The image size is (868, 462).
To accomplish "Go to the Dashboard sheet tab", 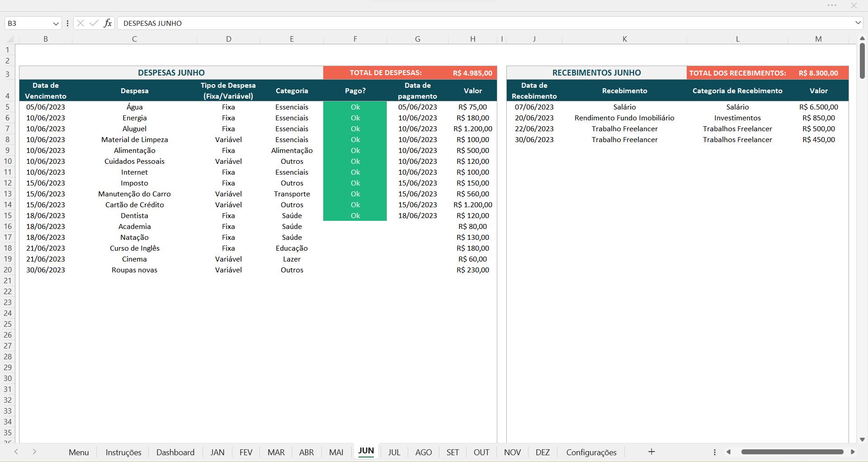I will coord(175,452).
